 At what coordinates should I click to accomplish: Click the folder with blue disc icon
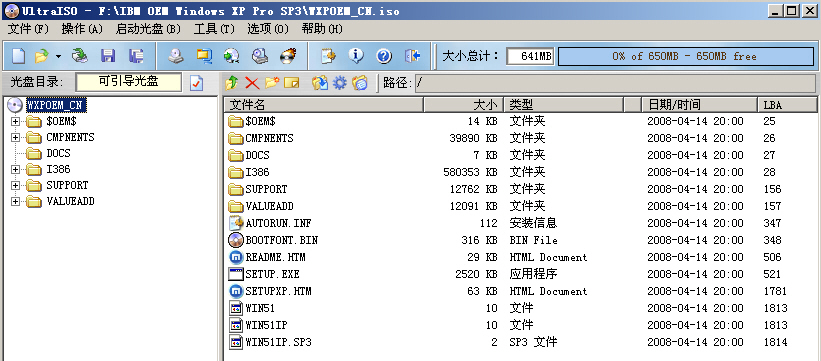360,82
